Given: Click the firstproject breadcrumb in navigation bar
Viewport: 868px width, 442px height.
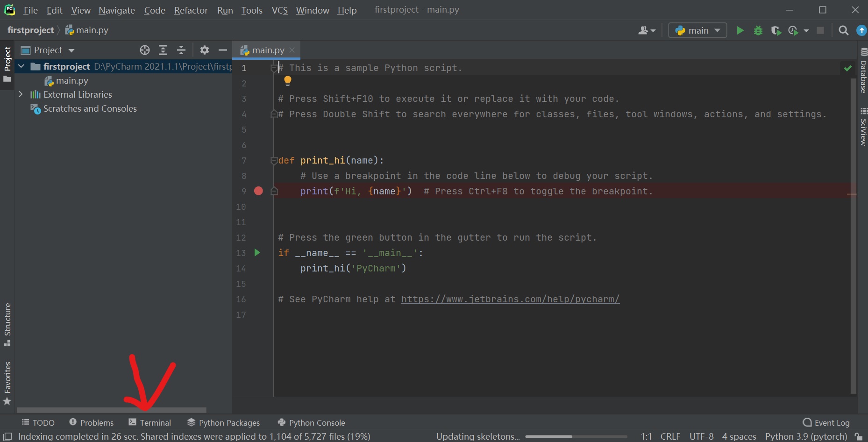Looking at the screenshot, I should point(31,30).
